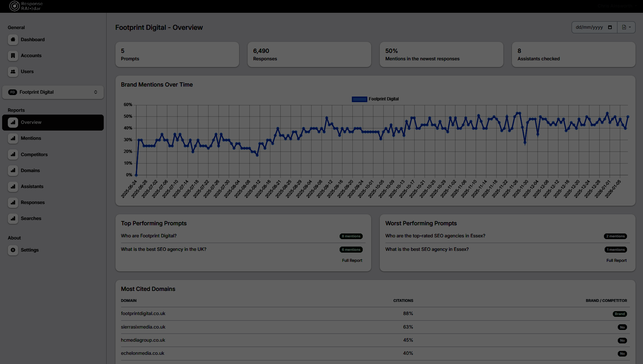The width and height of the screenshot is (643, 364).
Task: Click the calendar icon to pick a date
Action: tap(610, 27)
